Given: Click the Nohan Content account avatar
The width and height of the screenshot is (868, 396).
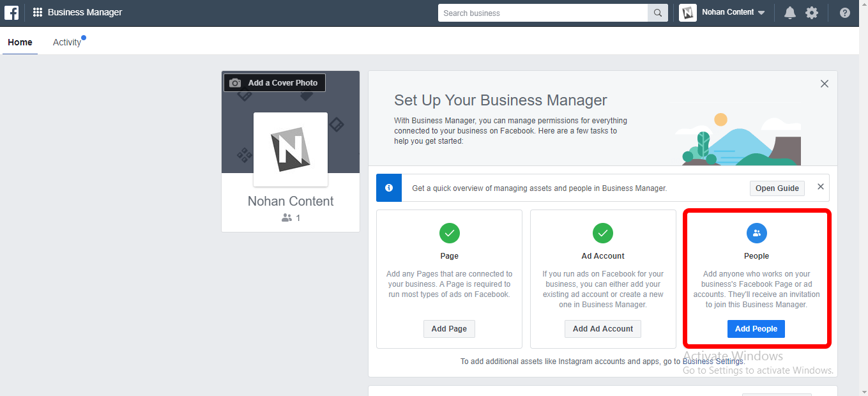Looking at the screenshot, I should pyautogui.click(x=688, y=13).
